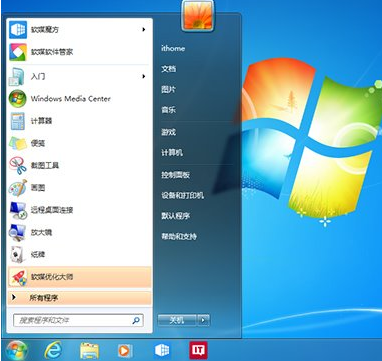Image resolution: width=382 pixels, height=361 pixels.
Task: Click the 搜索程序和文件 search field
Action: 78,320
